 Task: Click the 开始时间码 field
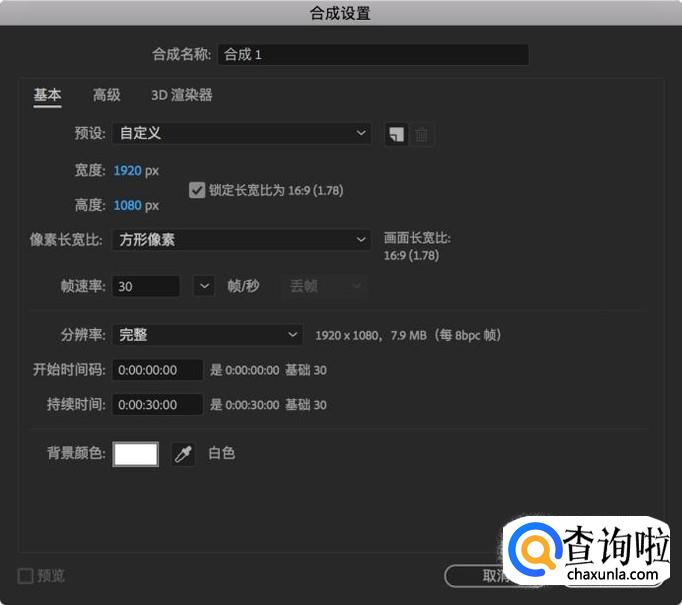pos(157,370)
